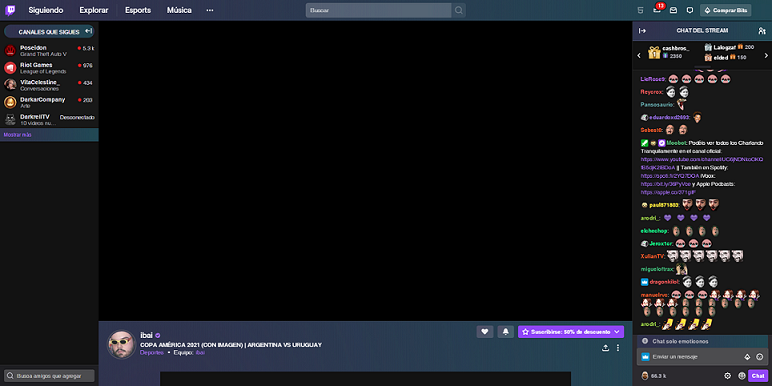The height and width of the screenshot is (386, 772).
Task: Click DarkarCompany's avatar icon
Action: pyautogui.click(x=10, y=102)
